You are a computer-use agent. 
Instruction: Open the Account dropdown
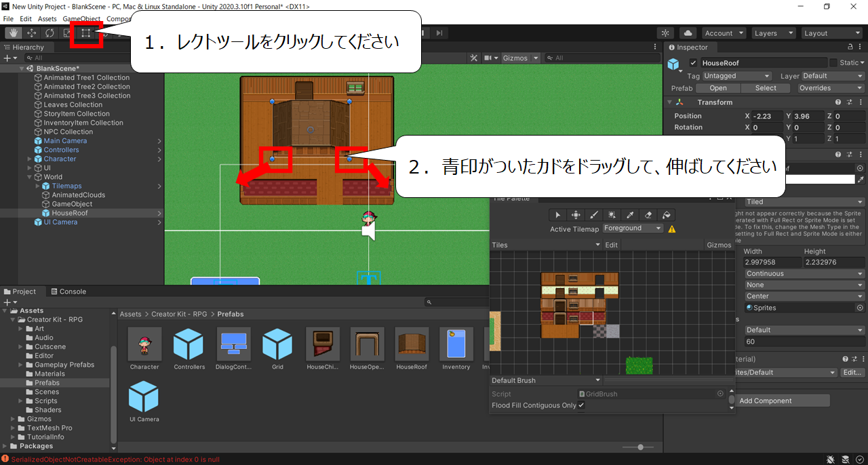(x=724, y=33)
